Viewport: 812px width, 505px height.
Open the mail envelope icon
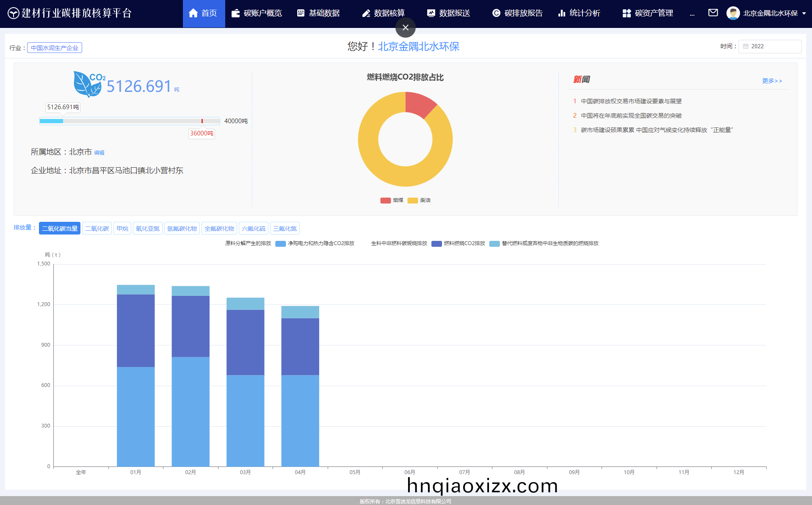coord(713,13)
